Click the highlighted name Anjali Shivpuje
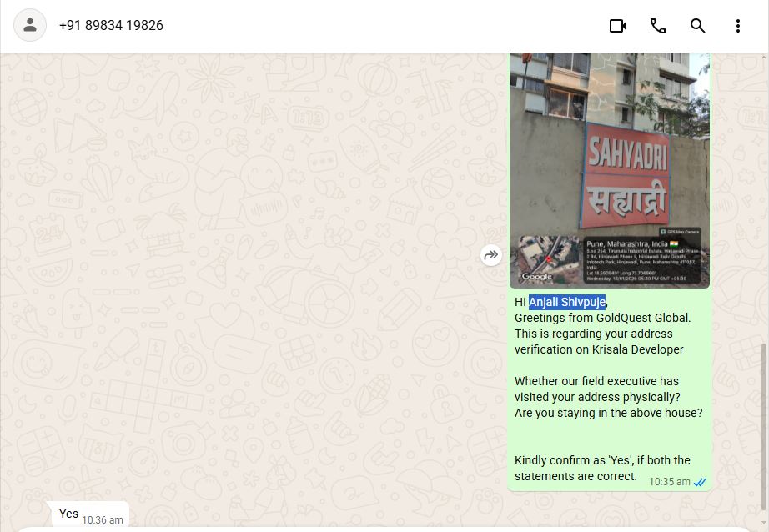The height and width of the screenshot is (532, 769). (x=567, y=302)
